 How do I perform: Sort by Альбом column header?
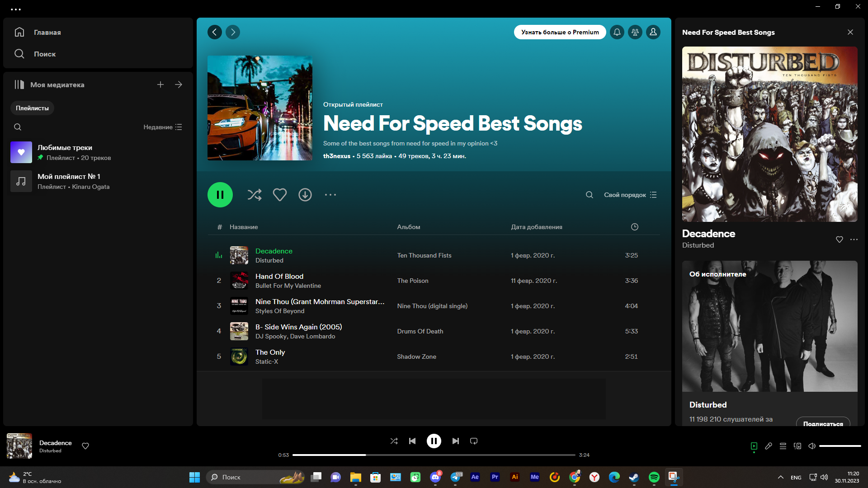[409, 227]
